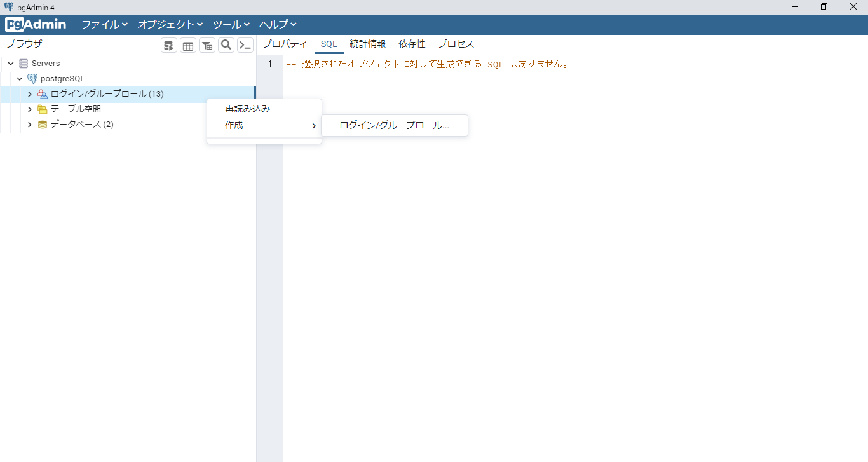Image resolution: width=868 pixels, height=462 pixels.
Task: Click the databases cylinder icon
Action: (43, 125)
